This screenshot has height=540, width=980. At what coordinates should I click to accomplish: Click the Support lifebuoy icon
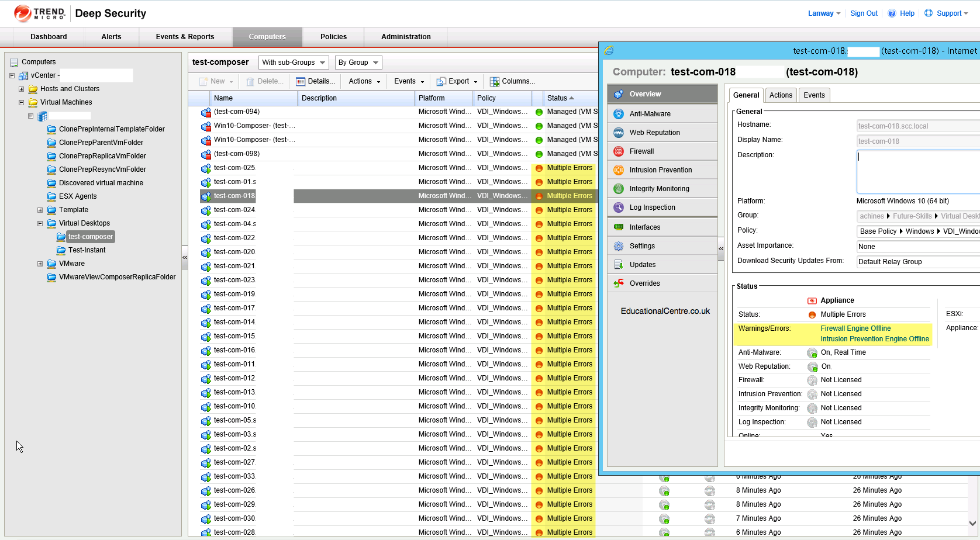929,13
